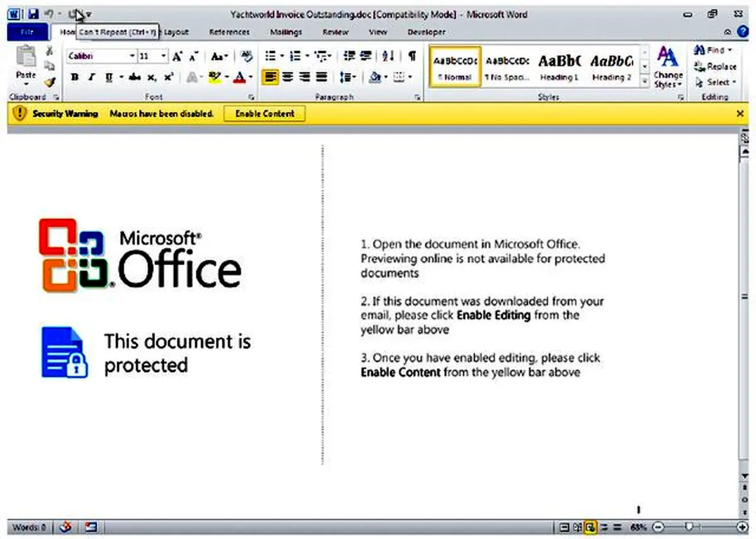Click the Enable Content button

pos(265,114)
